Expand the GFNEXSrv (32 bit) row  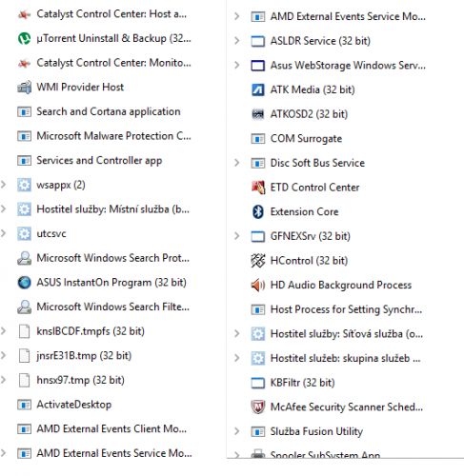tap(237, 236)
